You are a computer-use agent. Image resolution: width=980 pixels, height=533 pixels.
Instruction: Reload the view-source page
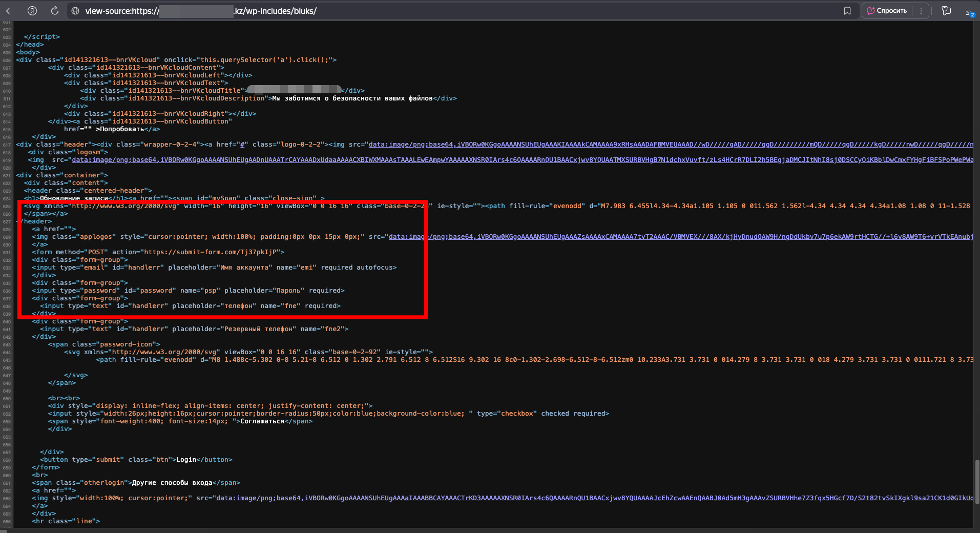(55, 11)
